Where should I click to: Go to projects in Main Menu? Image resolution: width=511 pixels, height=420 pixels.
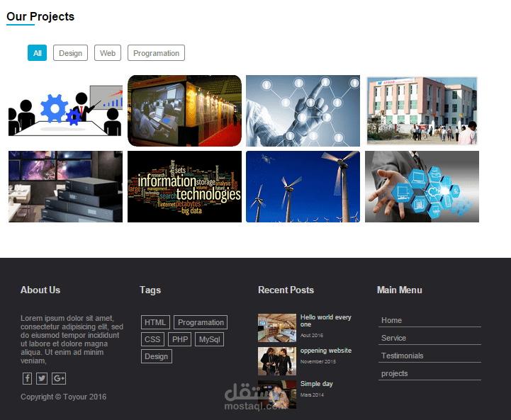point(429,373)
